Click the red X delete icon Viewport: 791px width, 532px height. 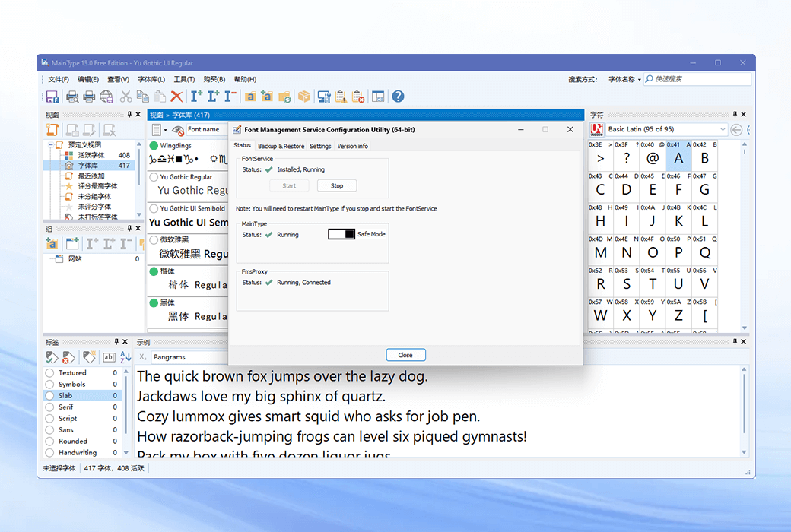click(x=176, y=97)
